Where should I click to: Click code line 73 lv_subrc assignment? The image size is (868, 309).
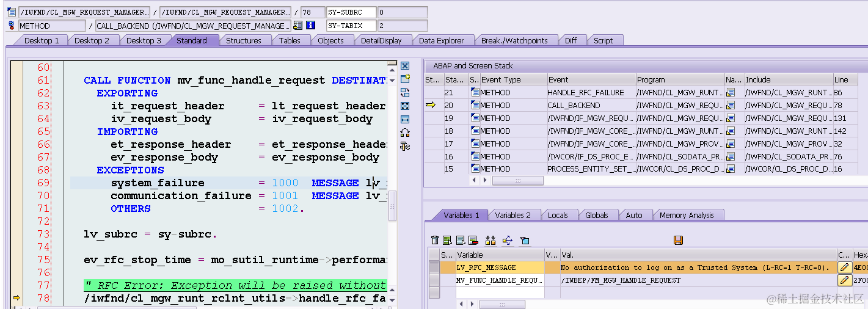pyautogui.click(x=150, y=234)
